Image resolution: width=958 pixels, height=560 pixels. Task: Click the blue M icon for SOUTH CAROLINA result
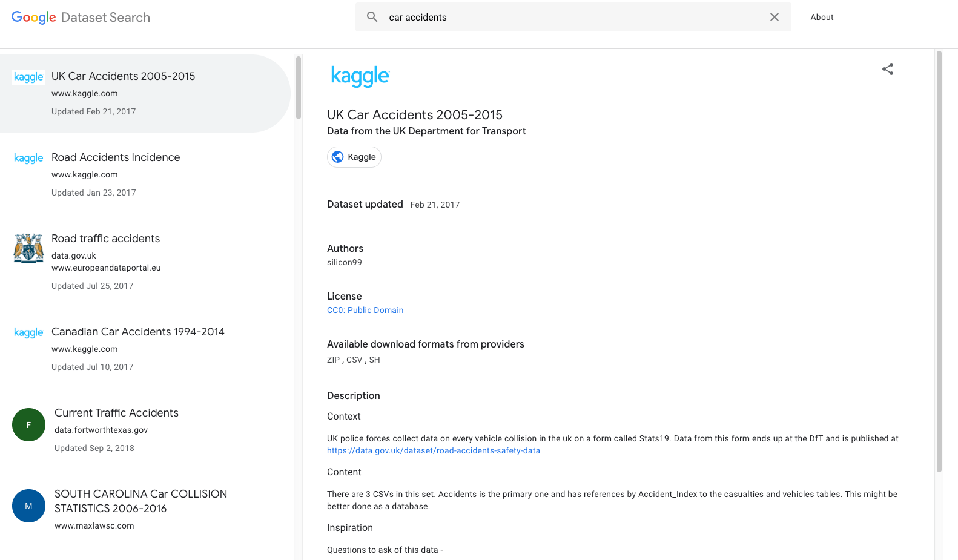click(28, 506)
